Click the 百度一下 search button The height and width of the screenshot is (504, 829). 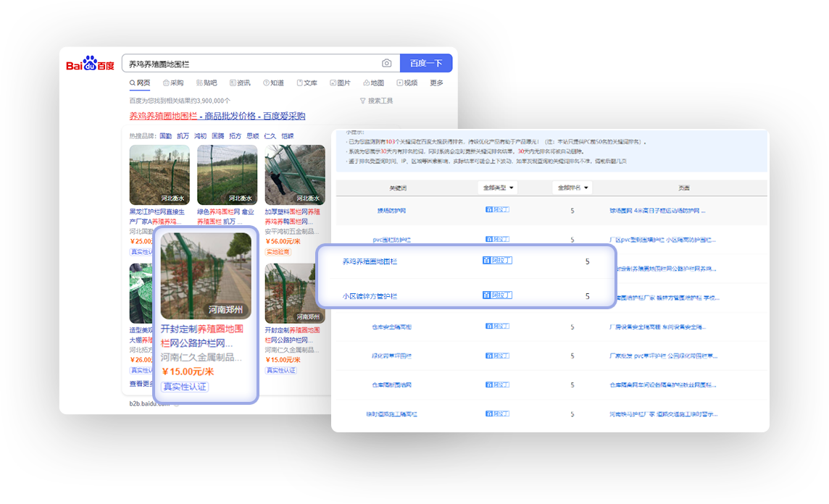(426, 63)
